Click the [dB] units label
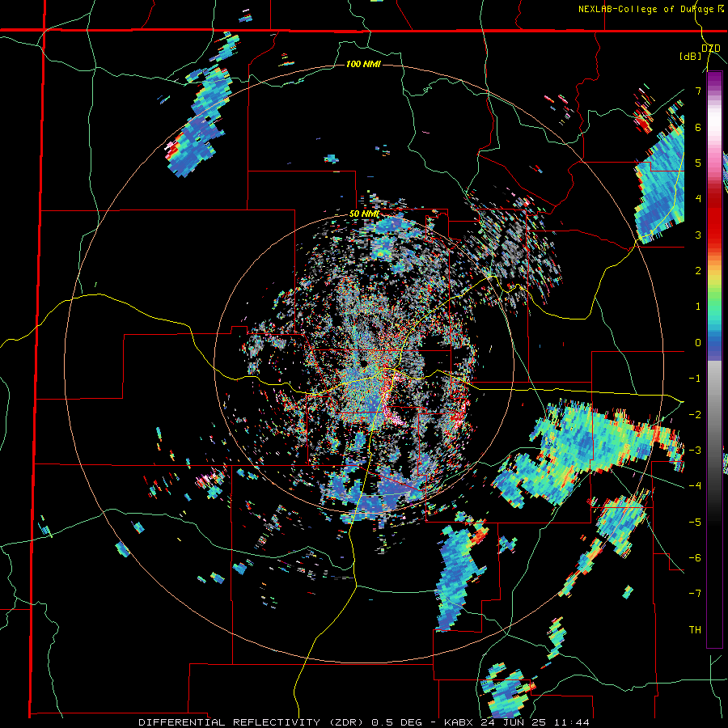728x728 pixels. pyautogui.click(x=691, y=57)
